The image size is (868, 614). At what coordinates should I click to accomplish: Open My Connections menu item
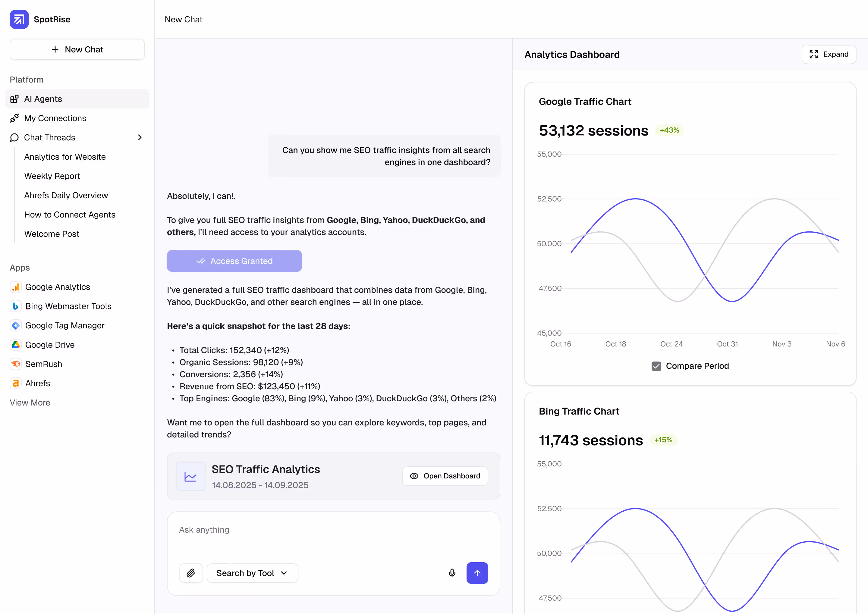[55, 118]
